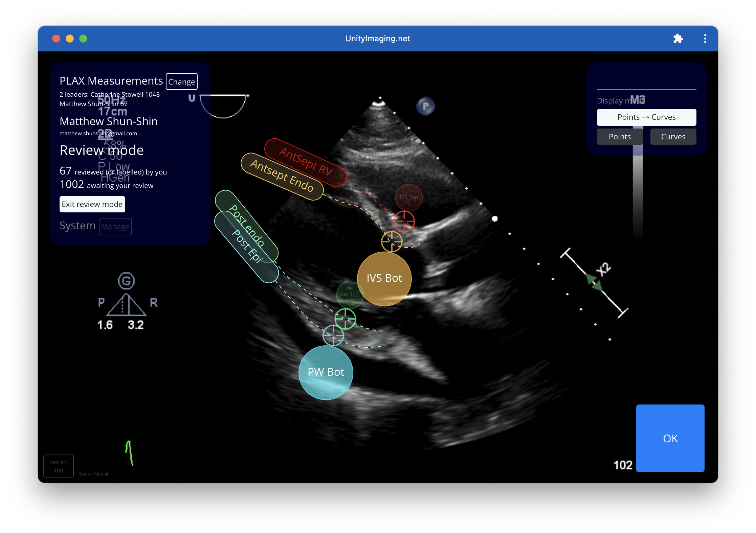
Task: Click the G gain triangle indicator
Action: tap(127, 294)
